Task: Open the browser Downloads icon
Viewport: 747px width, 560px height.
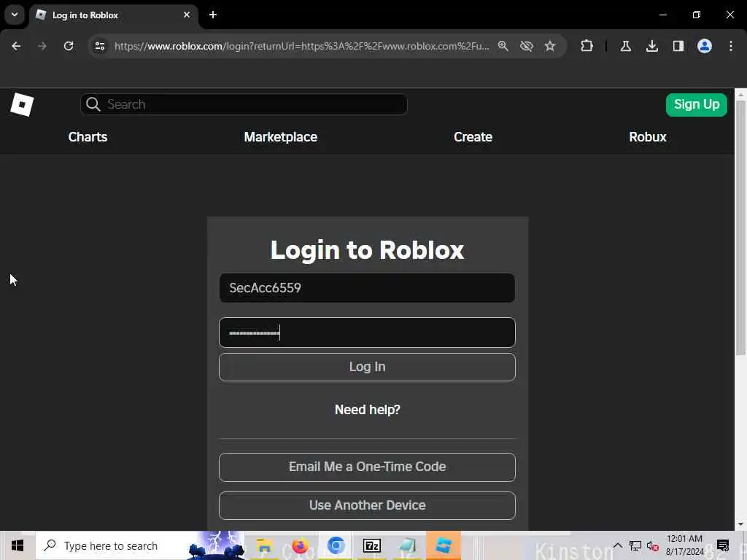Action: [651, 46]
